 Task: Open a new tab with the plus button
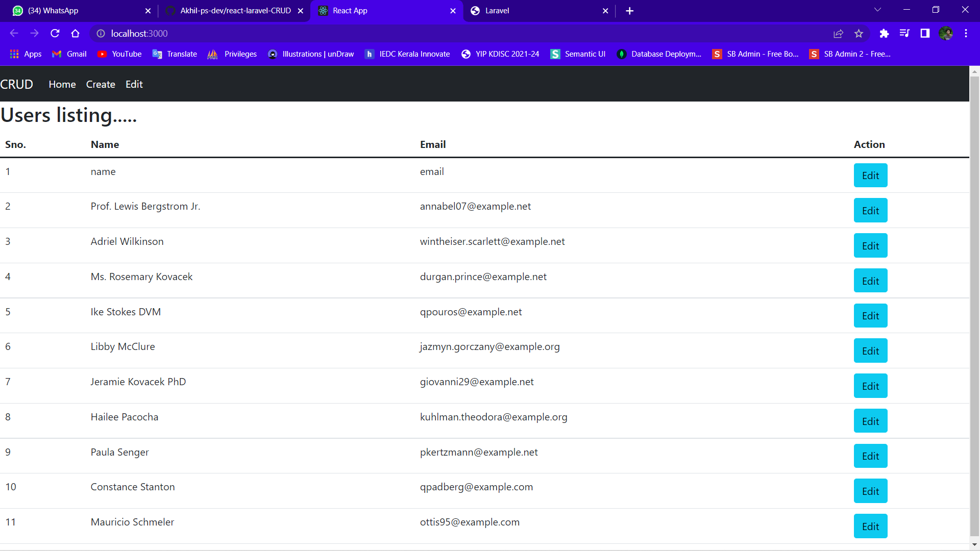click(x=629, y=11)
